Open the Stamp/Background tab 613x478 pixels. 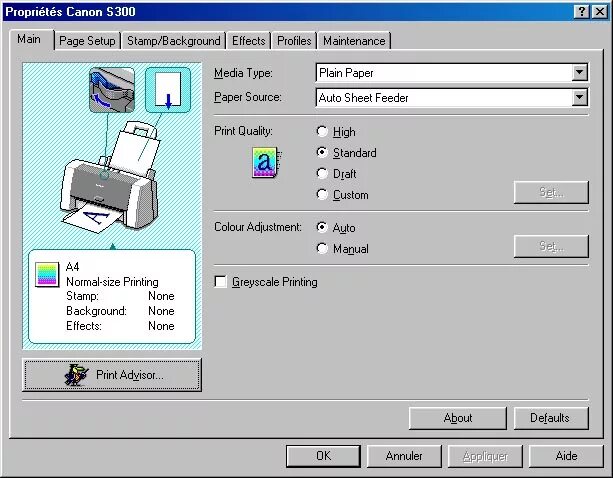pos(174,41)
